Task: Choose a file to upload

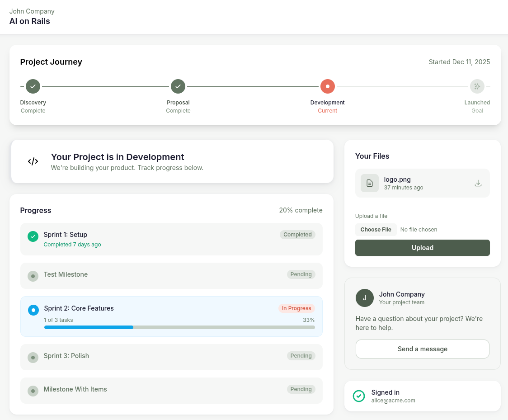Action: pyautogui.click(x=376, y=230)
